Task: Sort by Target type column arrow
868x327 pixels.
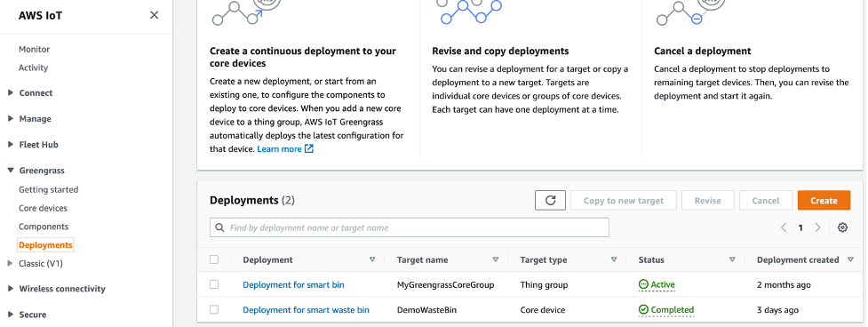Action: 613,259
